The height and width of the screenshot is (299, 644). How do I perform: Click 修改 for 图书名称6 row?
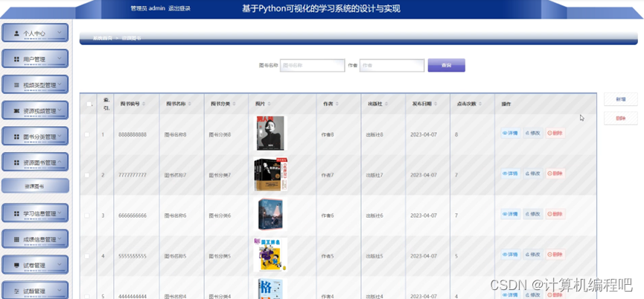533,214
